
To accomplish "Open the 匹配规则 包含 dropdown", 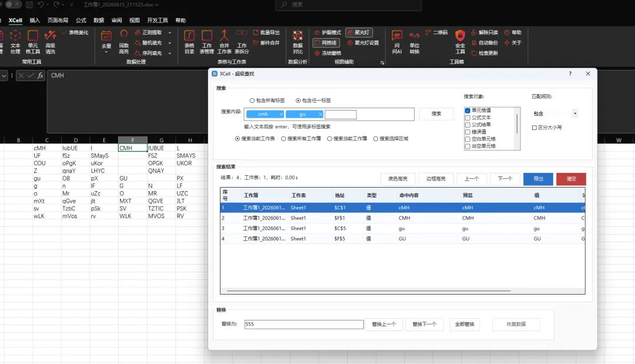I will point(555,113).
